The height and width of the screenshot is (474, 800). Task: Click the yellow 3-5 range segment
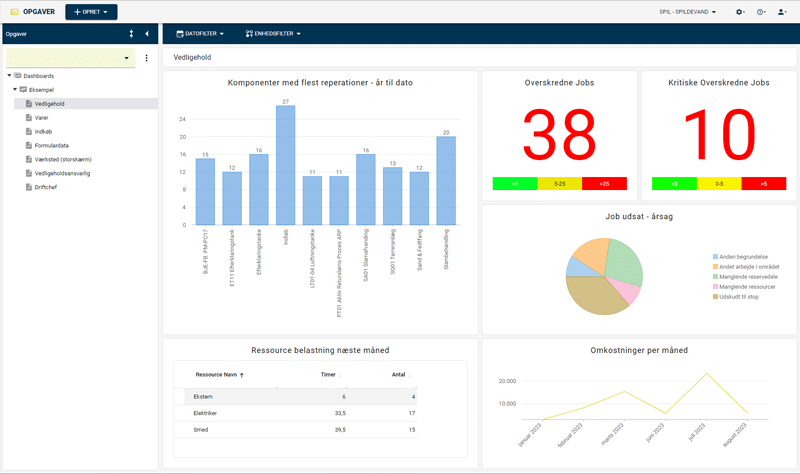coord(719,184)
